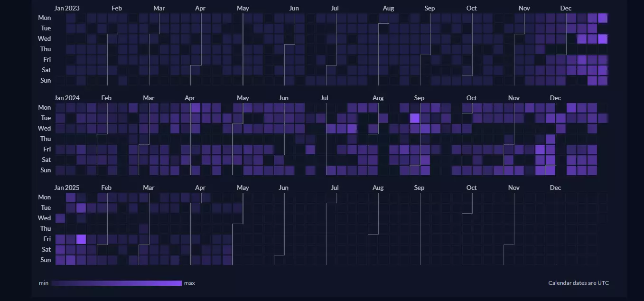Pick the Fri row label of 2025
The image size is (644, 301).
pyautogui.click(x=47, y=239)
